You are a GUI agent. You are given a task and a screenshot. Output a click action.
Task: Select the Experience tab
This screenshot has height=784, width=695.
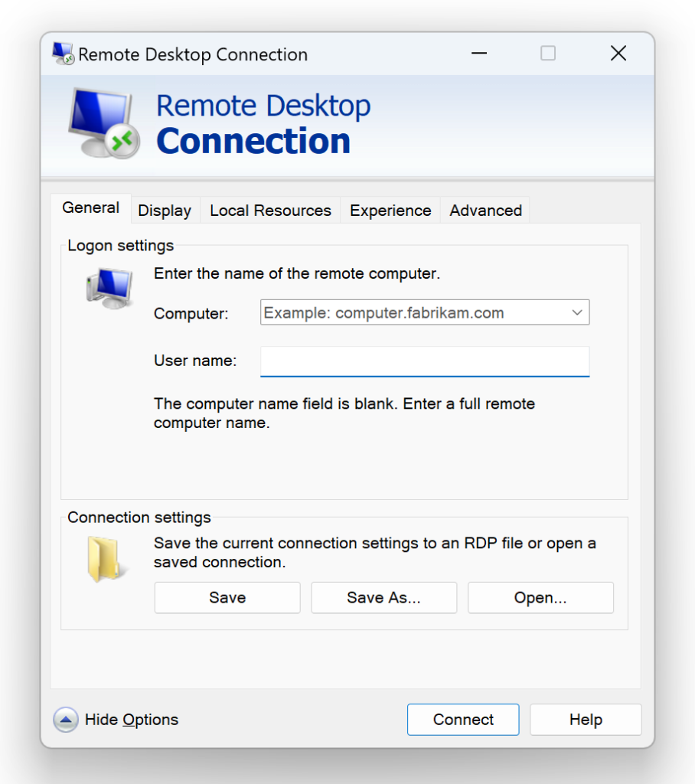(390, 210)
